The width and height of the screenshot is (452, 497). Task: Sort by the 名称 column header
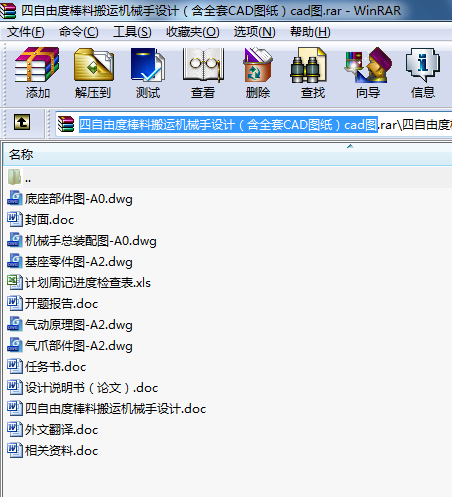pos(227,155)
